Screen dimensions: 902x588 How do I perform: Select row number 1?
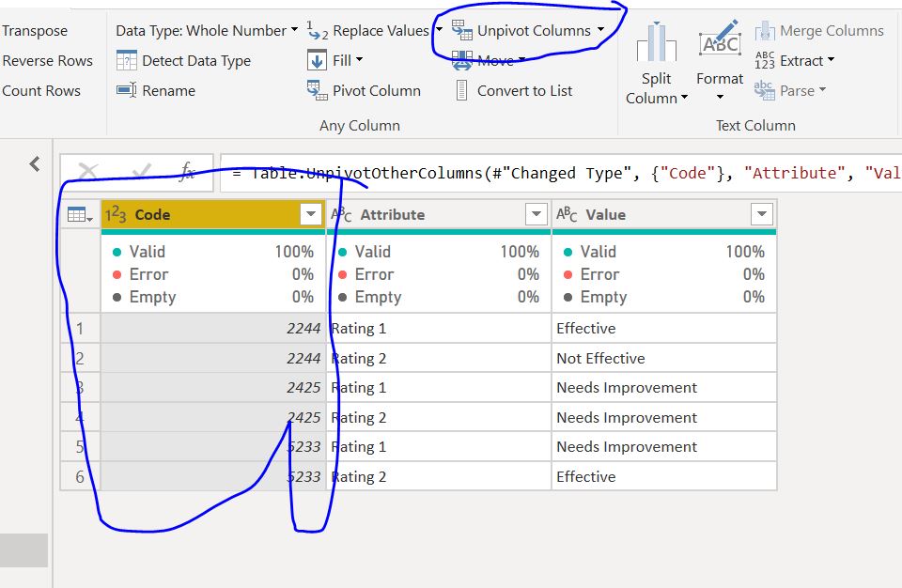80,329
